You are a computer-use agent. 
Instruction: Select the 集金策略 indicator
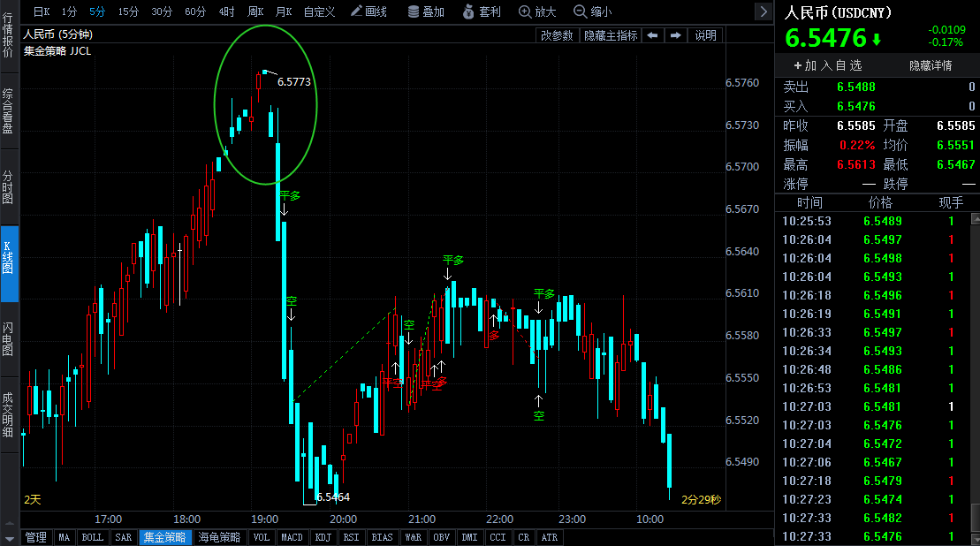[164, 537]
